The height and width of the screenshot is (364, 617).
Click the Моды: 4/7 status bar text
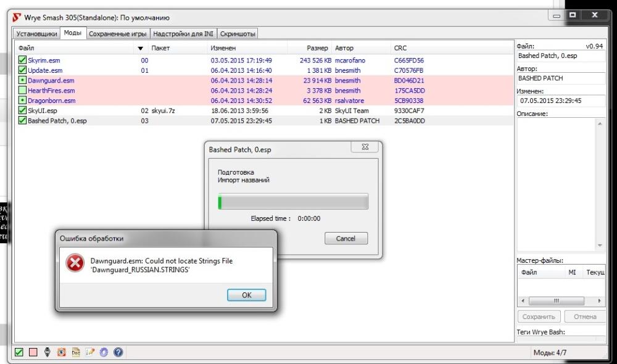(550, 353)
